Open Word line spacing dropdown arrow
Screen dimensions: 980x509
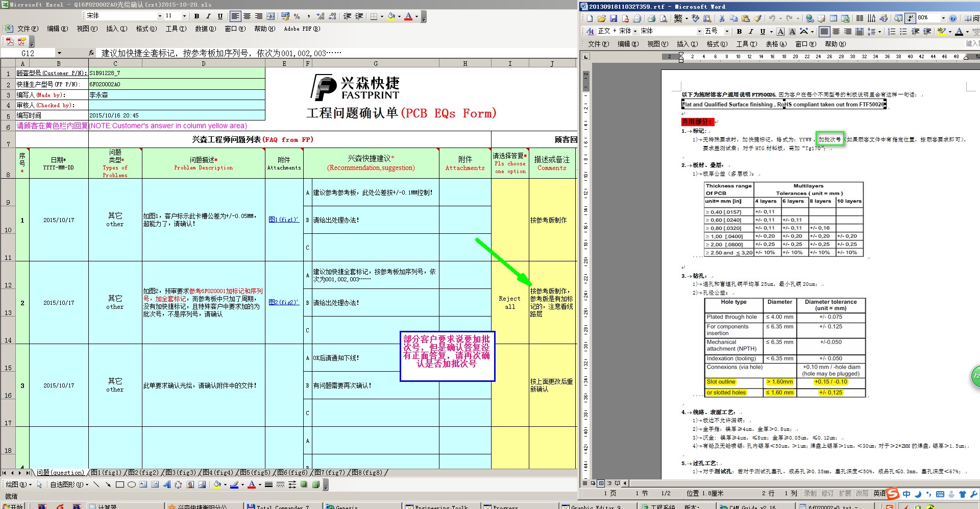click(879, 31)
